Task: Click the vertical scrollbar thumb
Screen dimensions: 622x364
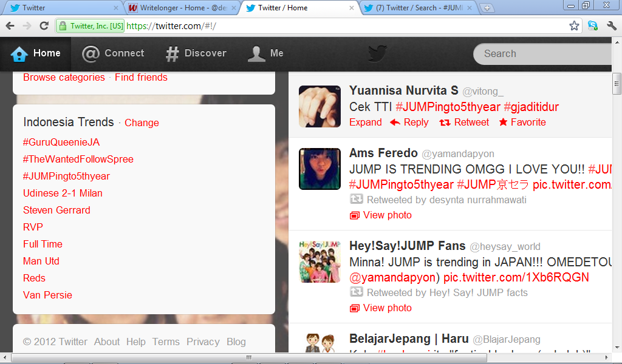Action: [617, 84]
